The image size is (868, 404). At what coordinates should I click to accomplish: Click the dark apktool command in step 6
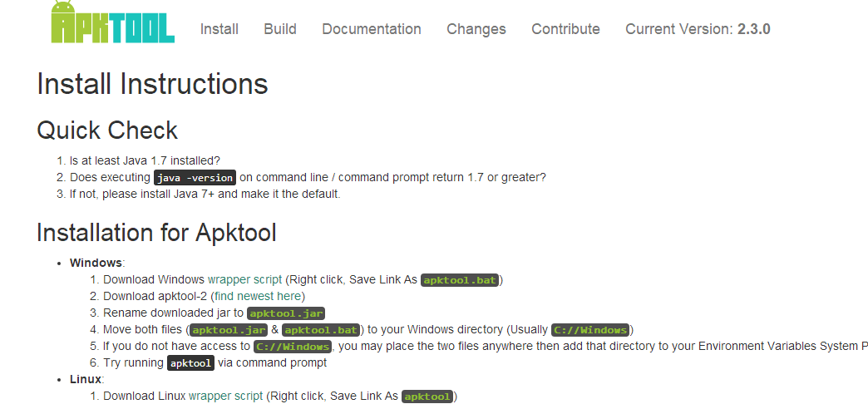191,363
